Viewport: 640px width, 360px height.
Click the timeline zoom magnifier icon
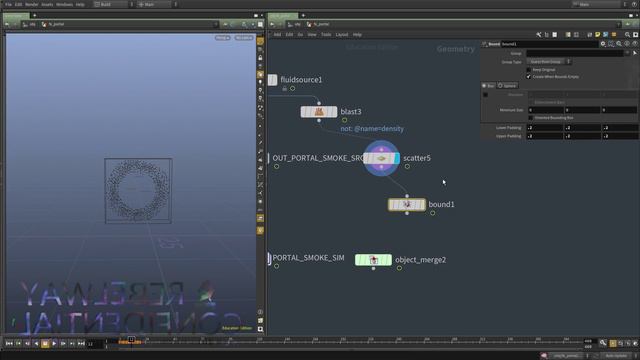pyautogui.click(x=603, y=343)
